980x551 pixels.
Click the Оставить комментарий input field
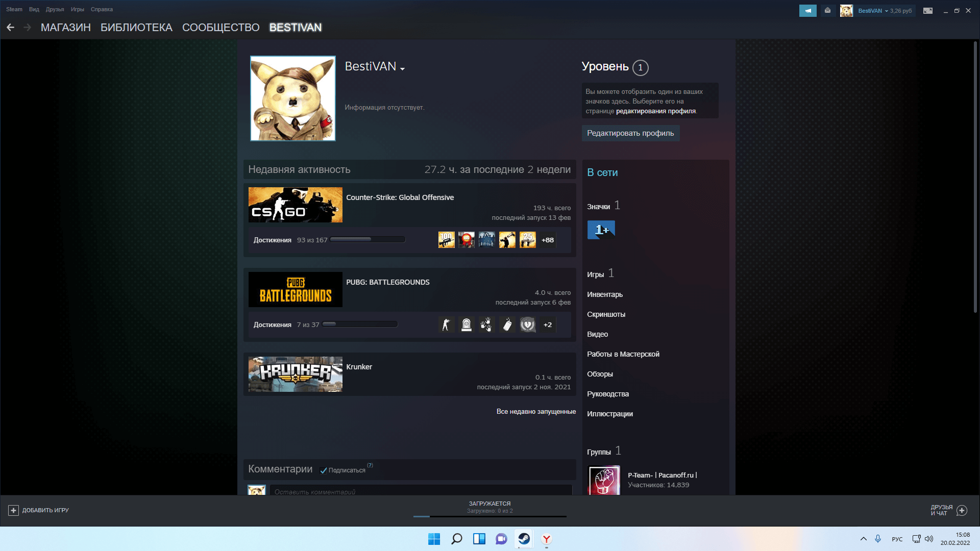421,490
